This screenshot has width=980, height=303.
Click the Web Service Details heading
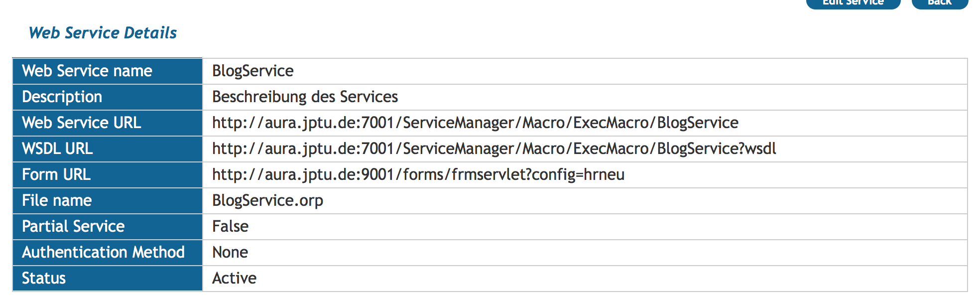click(x=103, y=33)
